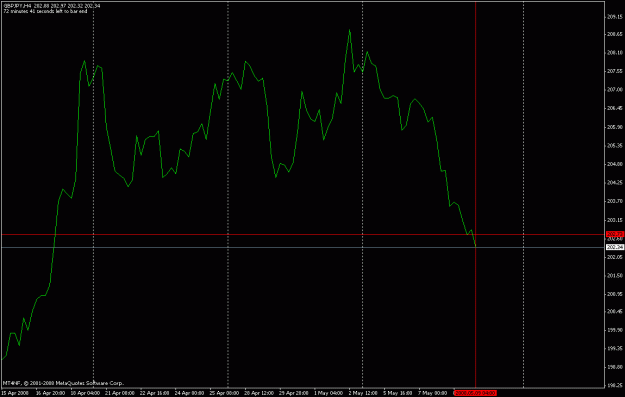The image size is (625, 397).
Task: Select the red horizontal line on the chart
Action: coord(303,235)
